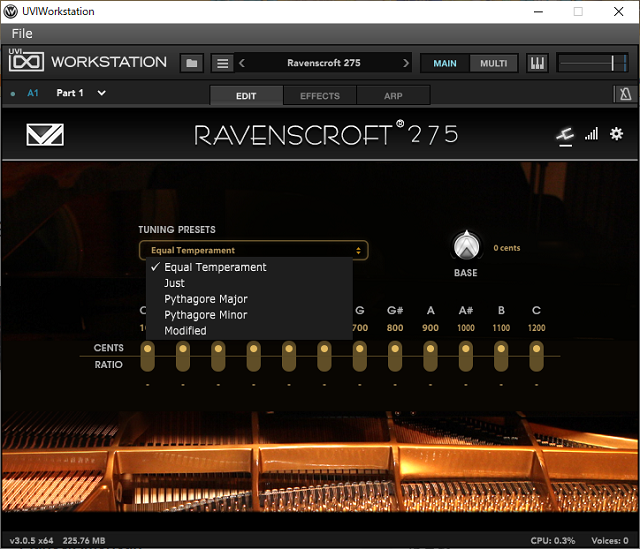Click the A# note tuning slider
Image resolution: width=640 pixels, height=549 pixels.
[466, 357]
